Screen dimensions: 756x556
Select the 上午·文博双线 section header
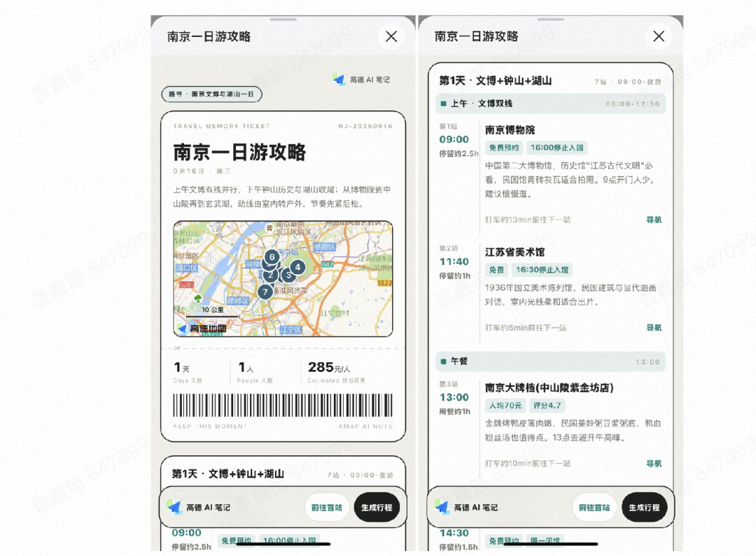pos(550,104)
